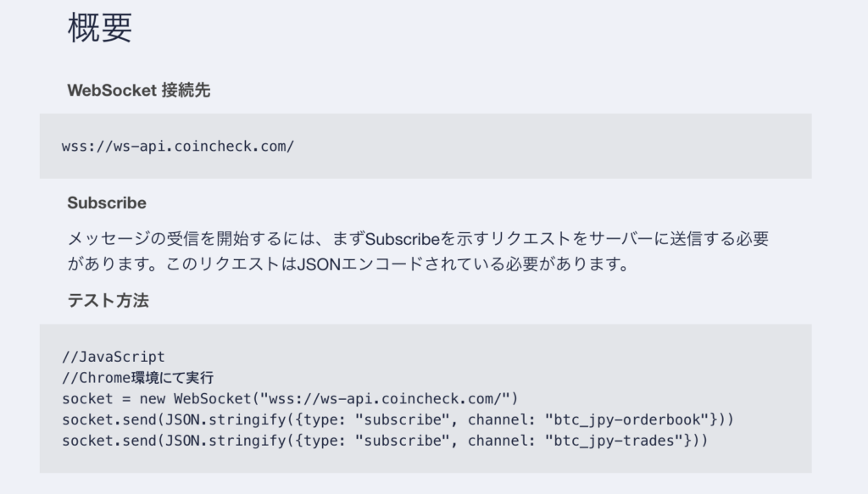Click the //Chrome環境にて実行 comment line
The width and height of the screenshot is (868, 494).
138,378
